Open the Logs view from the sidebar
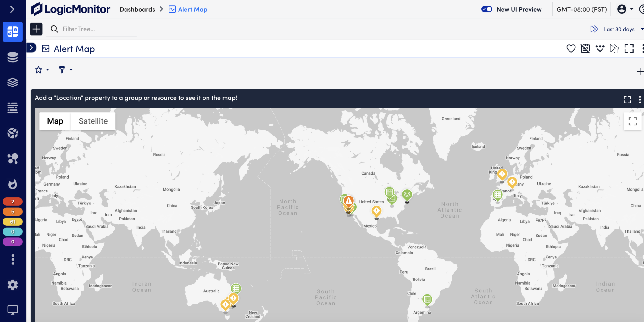The width and height of the screenshot is (644, 322). [x=13, y=108]
